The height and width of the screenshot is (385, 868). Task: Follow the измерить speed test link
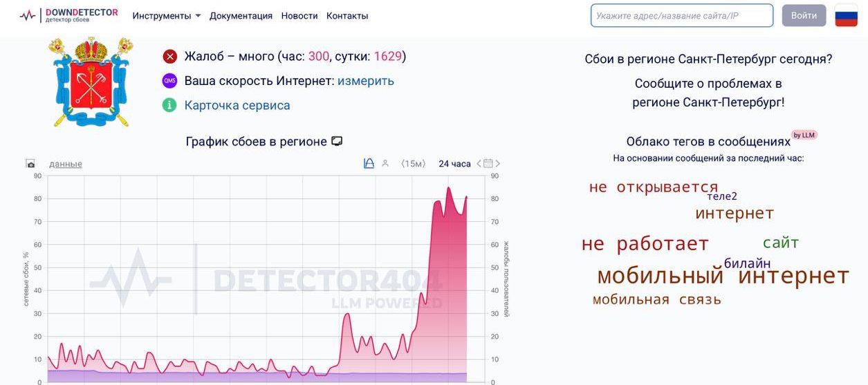pos(365,81)
